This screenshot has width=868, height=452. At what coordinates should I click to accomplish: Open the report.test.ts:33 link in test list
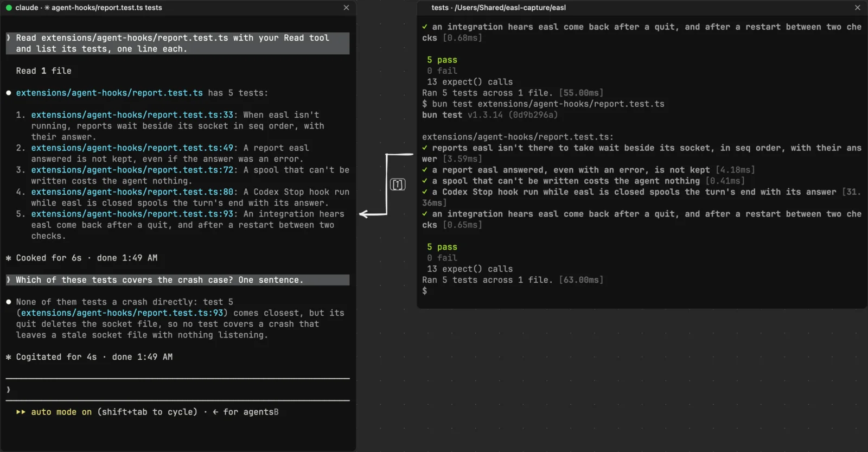click(132, 115)
